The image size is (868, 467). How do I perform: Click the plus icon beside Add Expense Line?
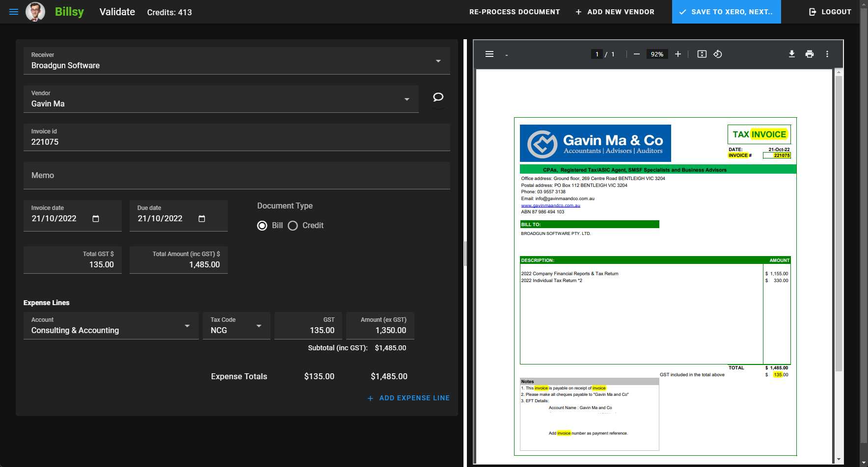click(371, 398)
